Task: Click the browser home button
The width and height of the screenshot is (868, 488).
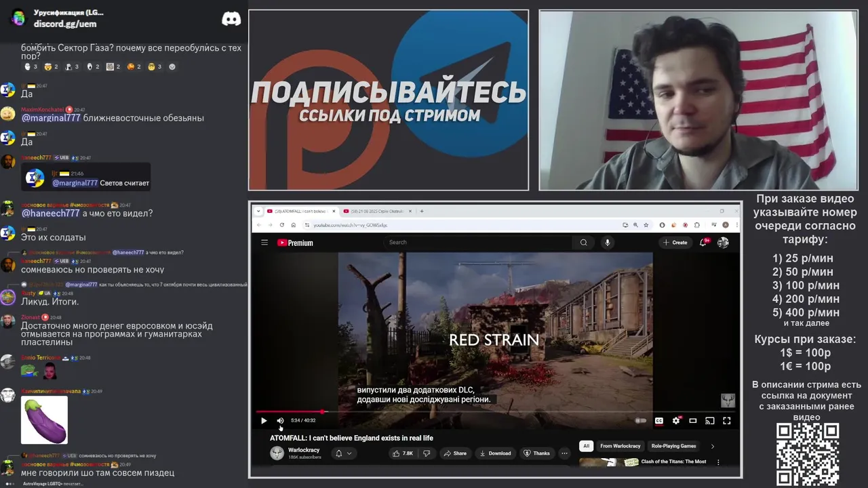Action: [294, 225]
